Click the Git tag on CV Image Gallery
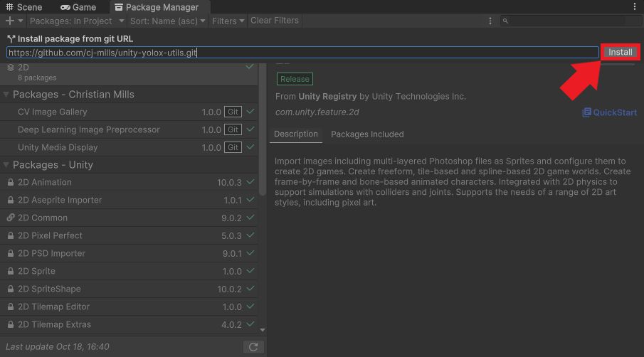The height and width of the screenshot is (357, 644). [233, 112]
